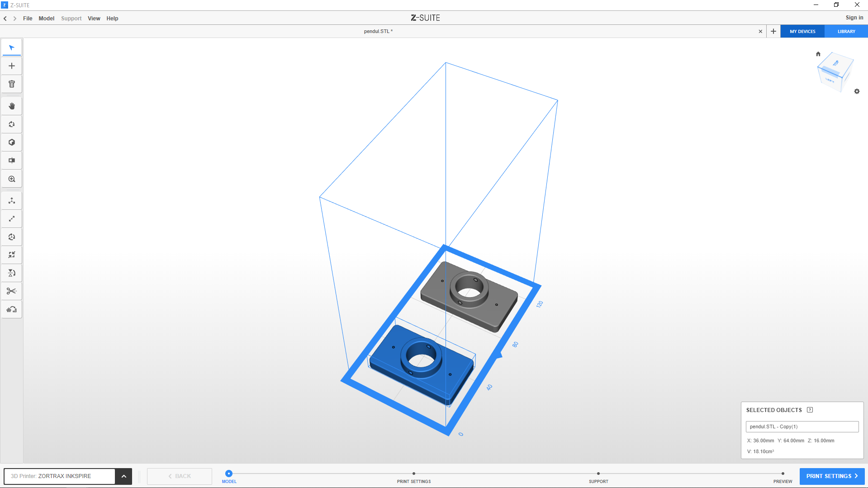Delete the model with the trash icon

pyautogui.click(x=12, y=84)
